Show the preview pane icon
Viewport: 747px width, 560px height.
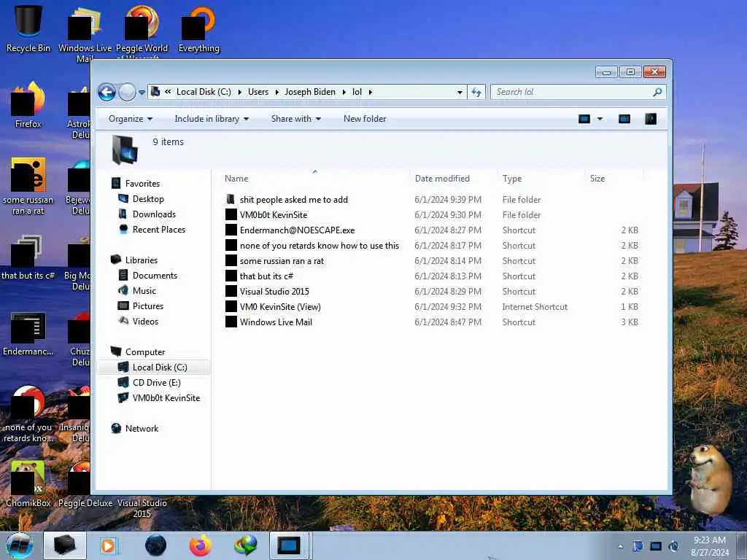coord(624,119)
